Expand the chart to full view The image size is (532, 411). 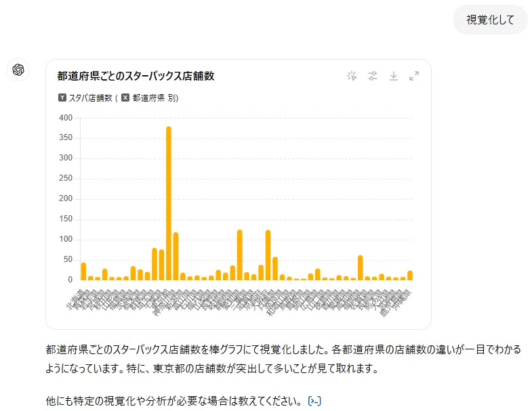pyautogui.click(x=414, y=76)
